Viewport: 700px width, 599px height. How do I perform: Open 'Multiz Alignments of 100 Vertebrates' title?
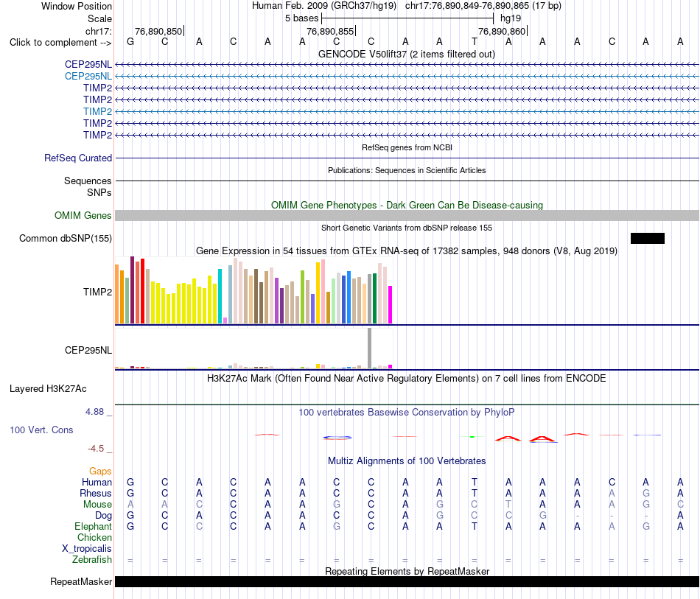point(407,460)
